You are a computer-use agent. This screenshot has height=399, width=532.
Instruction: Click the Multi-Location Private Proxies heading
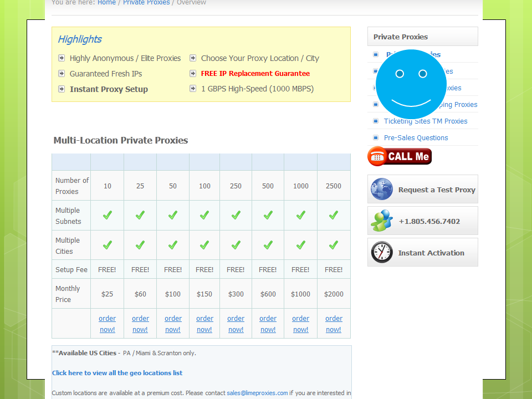tap(121, 140)
